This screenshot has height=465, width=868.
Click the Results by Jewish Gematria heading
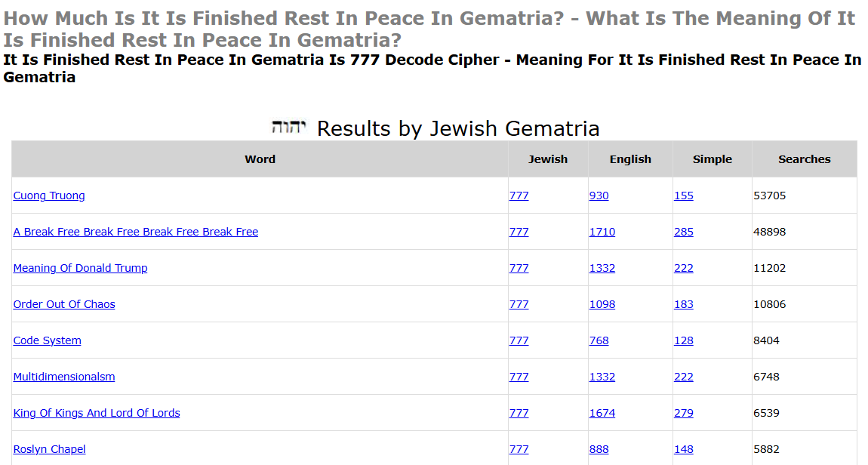[458, 128]
